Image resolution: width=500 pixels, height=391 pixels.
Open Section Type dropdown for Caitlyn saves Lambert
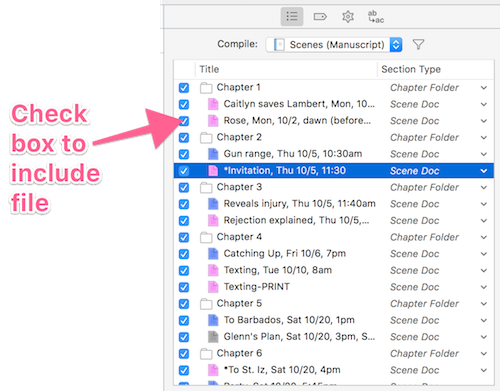click(484, 104)
